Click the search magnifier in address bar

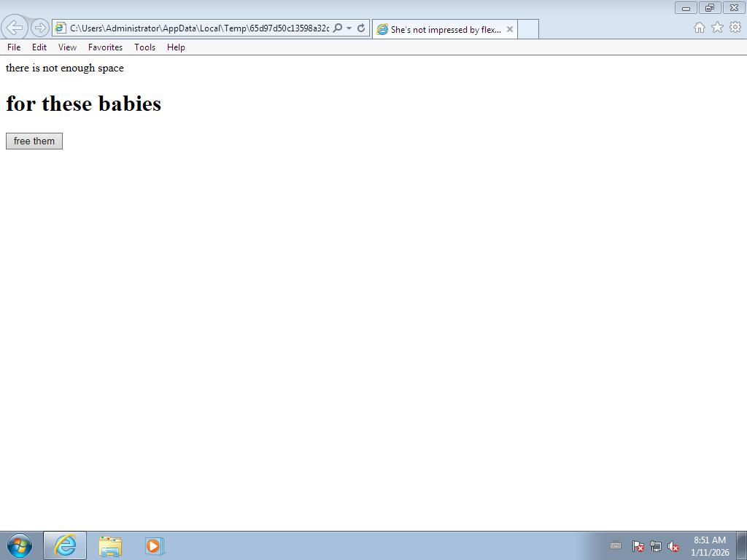tap(338, 28)
